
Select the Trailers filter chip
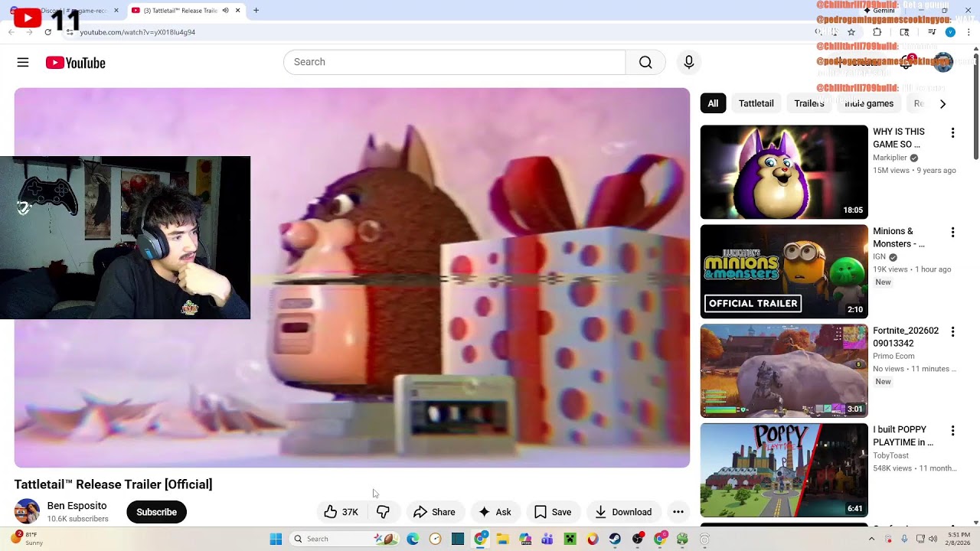pos(808,103)
